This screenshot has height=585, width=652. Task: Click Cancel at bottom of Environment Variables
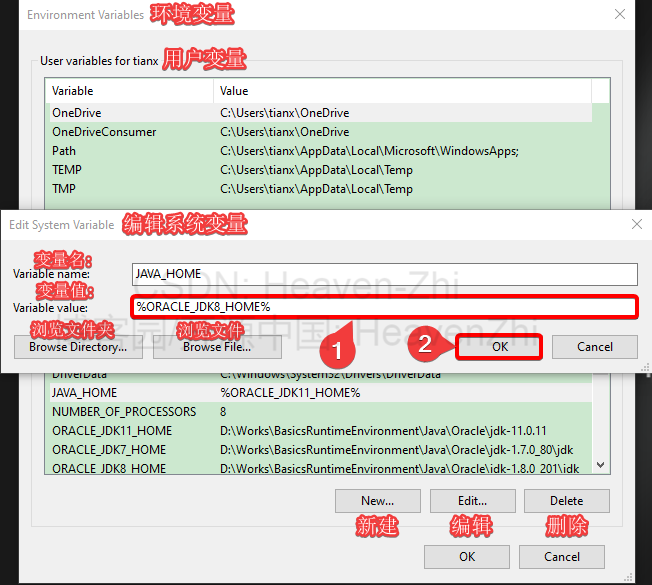pos(562,557)
